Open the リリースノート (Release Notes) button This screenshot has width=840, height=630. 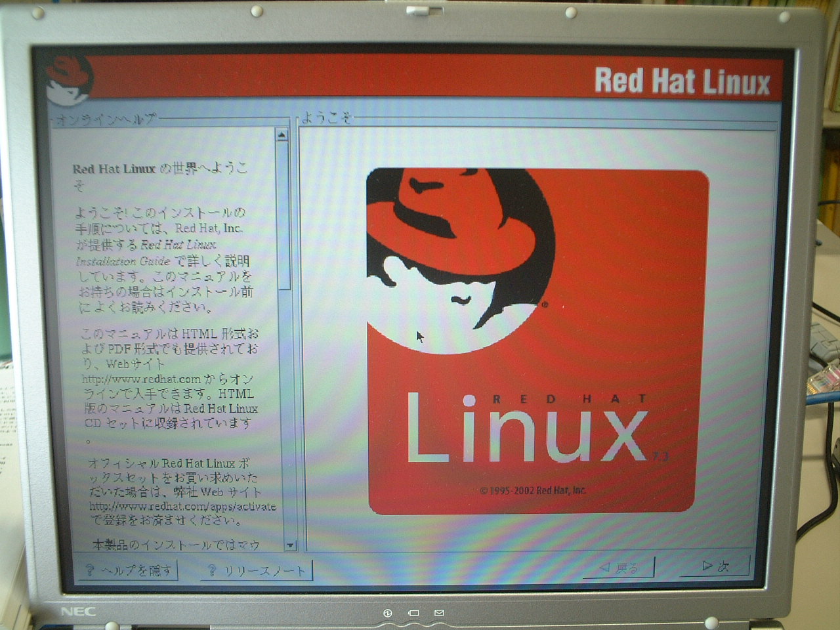256,571
